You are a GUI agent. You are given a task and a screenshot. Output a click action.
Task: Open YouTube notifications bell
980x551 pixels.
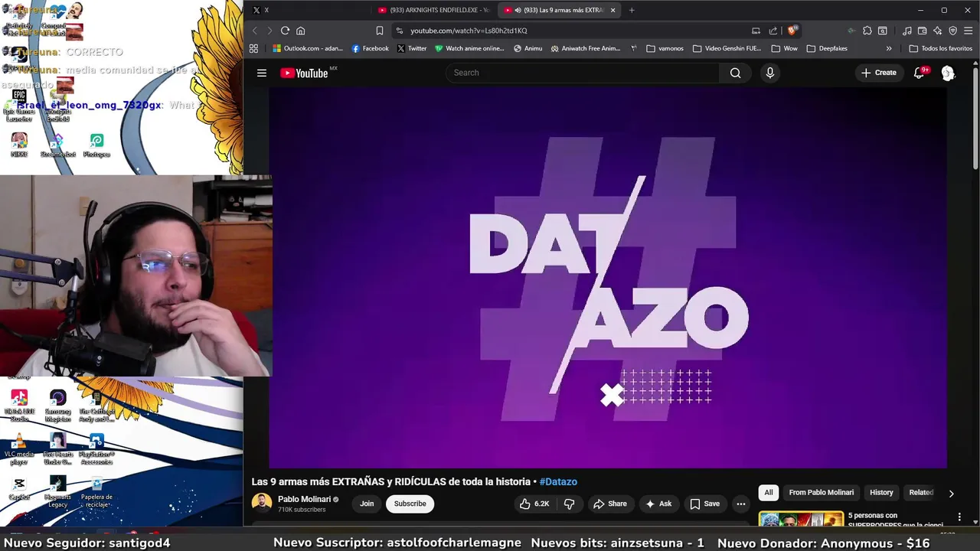920,73
